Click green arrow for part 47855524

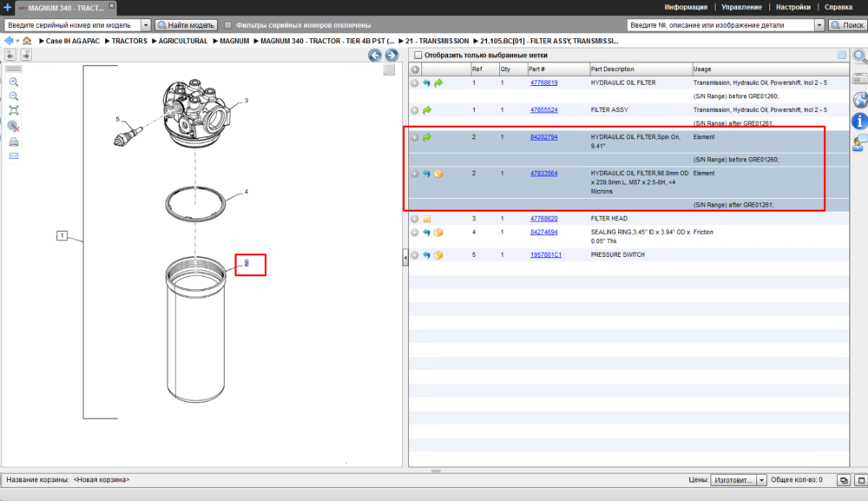(427, 110)
